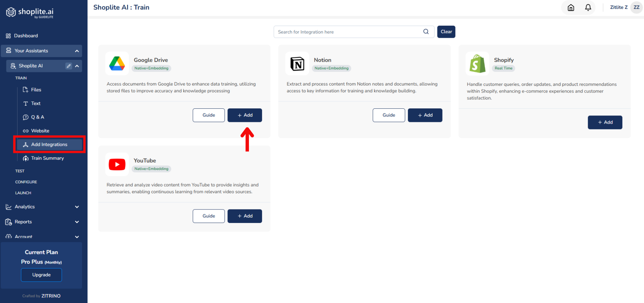644x303 pixels.
Task: Expand the Analytics menu
Action: pyautogui.click(x=77, y=207)
